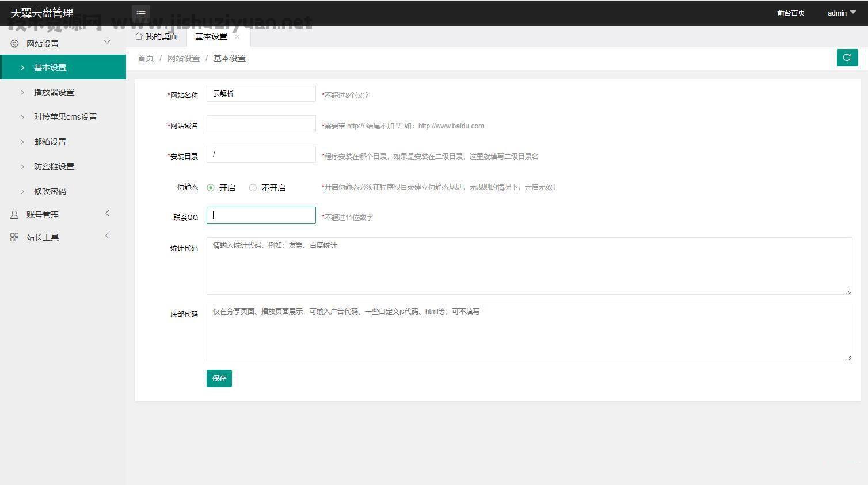Image resolution: width=868 pixels, height=485 pixels.
Task: Switch to the 基本设置 tab
Action: tap(218, 36)
